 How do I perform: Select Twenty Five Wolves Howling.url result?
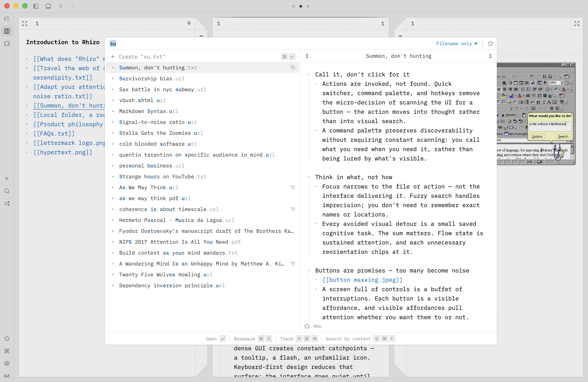pyautogui.click(x=203, y=274)
